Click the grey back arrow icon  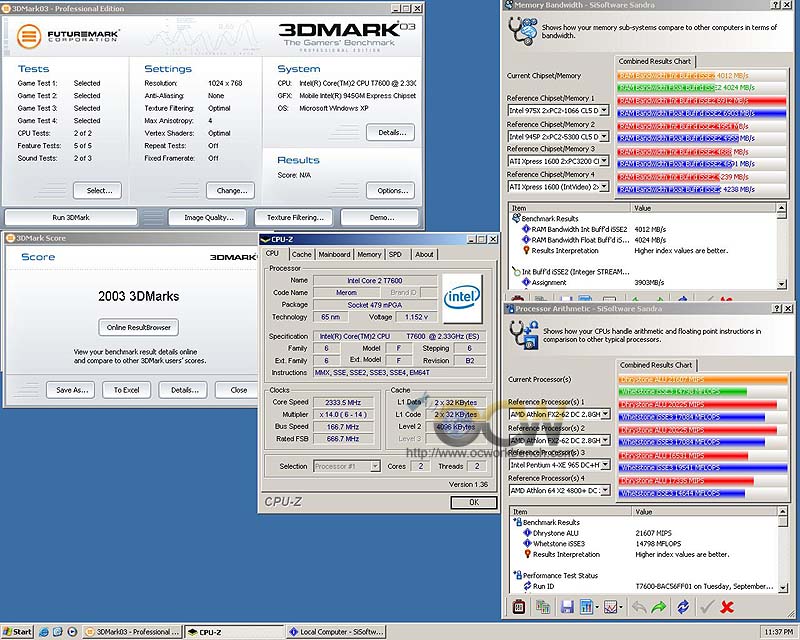(639, 607)
